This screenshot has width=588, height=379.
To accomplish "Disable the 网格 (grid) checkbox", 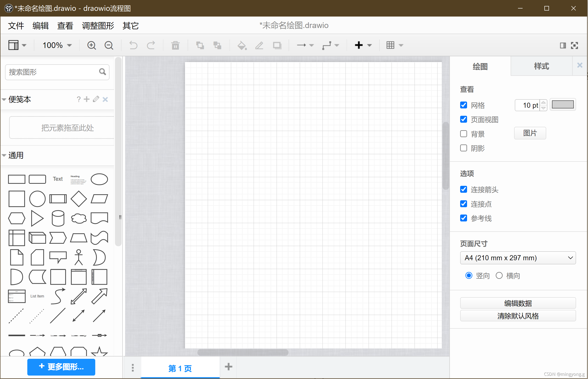I will (463, 105).
